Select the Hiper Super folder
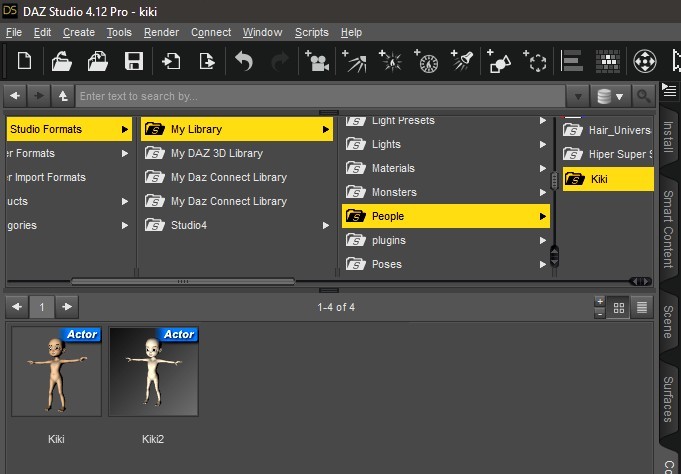Viewport: 681px width, 474px height. 608,154
